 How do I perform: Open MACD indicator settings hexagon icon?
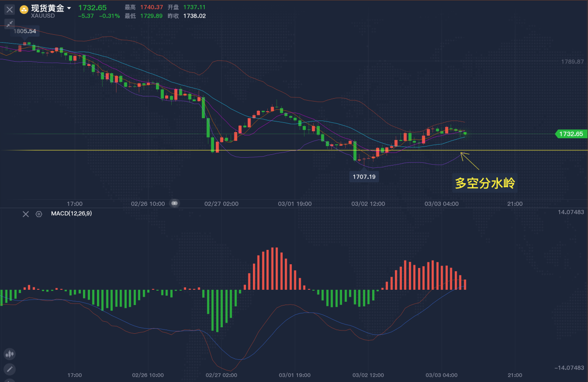click(x=39, y=214)
